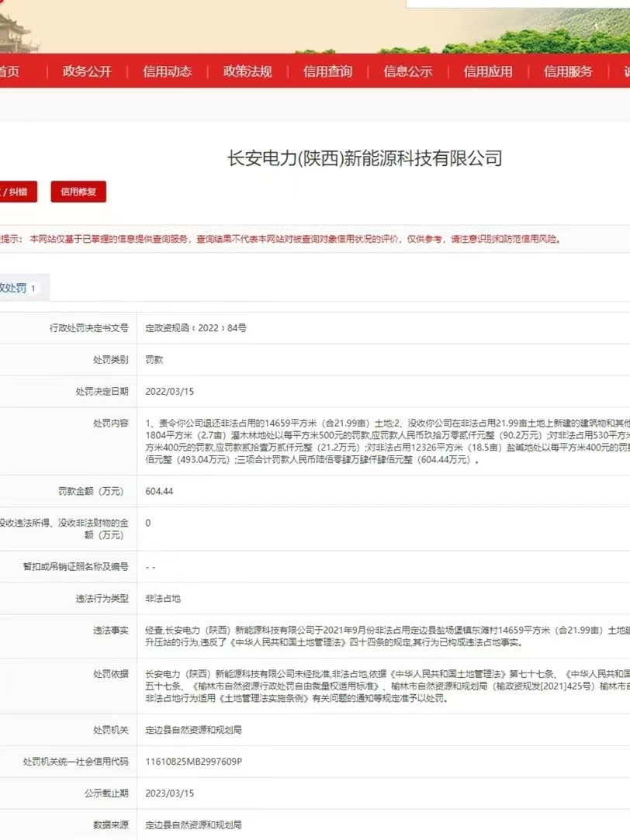The image size is (630, 840).
Task: Click the 处罚决定日期 label
Action: pyautogui.click(x=102, y=391)
